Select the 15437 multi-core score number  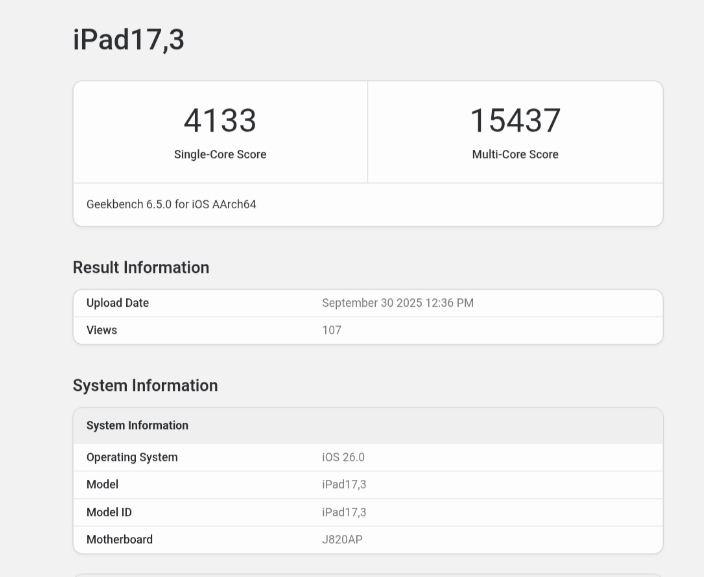click(x=515, y=121)
